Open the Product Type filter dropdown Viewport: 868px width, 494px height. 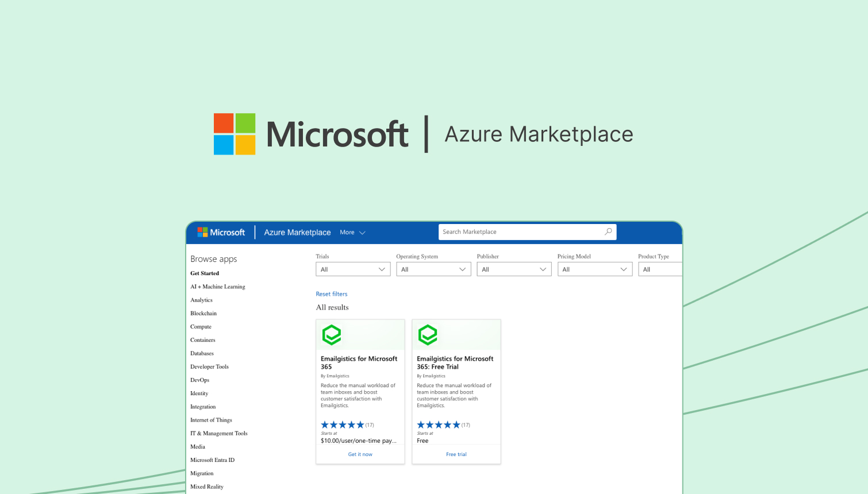660,269
